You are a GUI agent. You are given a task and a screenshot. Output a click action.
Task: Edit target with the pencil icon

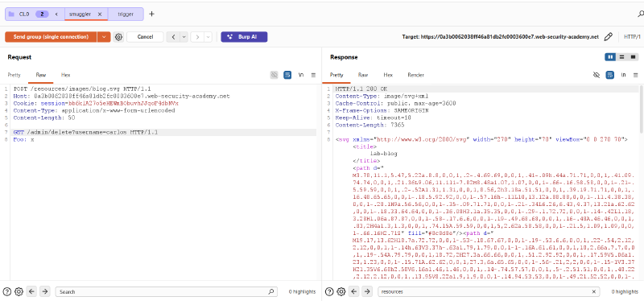click(x=609, y=37)
